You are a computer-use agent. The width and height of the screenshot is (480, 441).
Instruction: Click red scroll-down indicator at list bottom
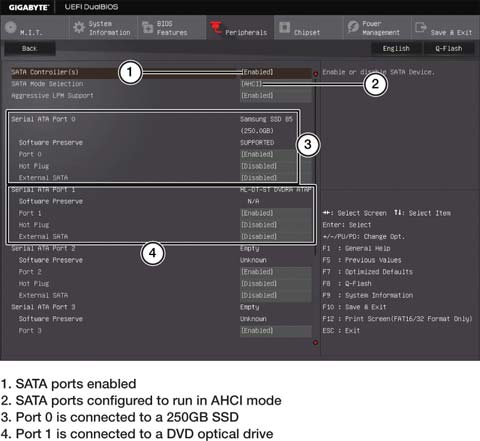(315, 342)
